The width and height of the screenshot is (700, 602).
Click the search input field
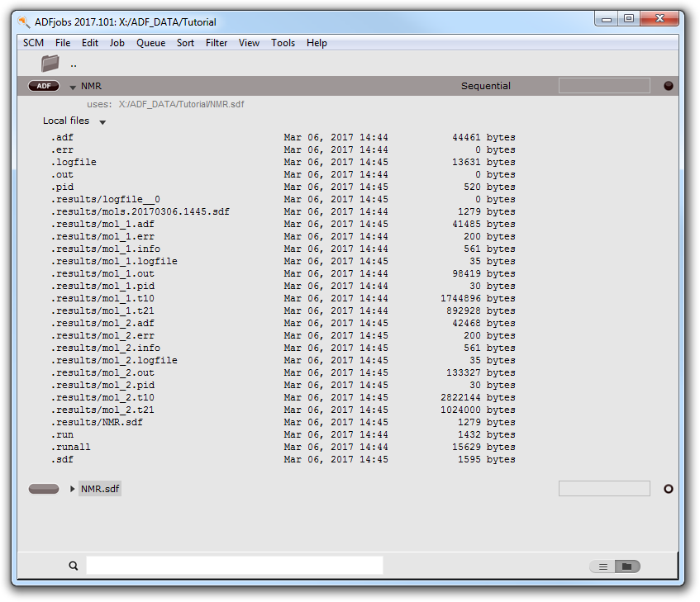pos(235,566)
